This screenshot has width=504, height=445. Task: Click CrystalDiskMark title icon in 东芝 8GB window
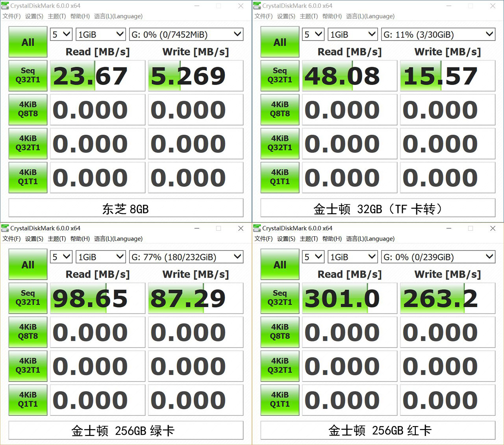pyautogui.click(x=5, y=6)
